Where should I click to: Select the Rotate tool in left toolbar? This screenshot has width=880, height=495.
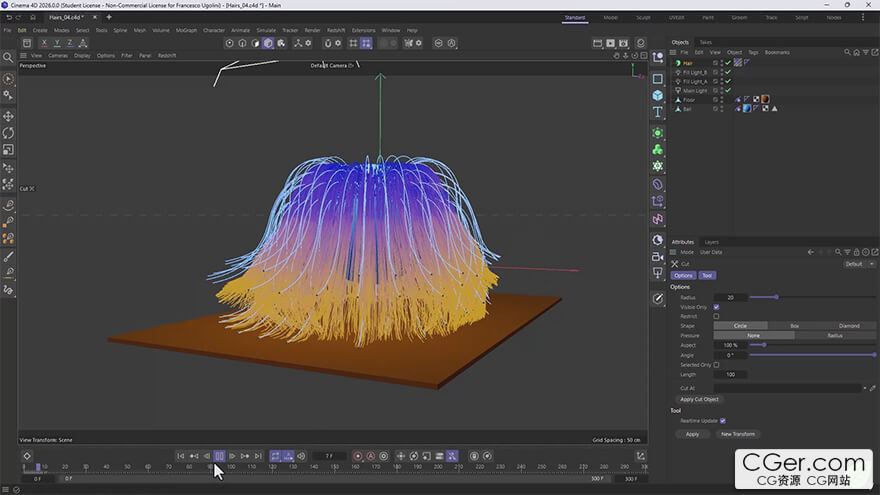coord(9,133)
